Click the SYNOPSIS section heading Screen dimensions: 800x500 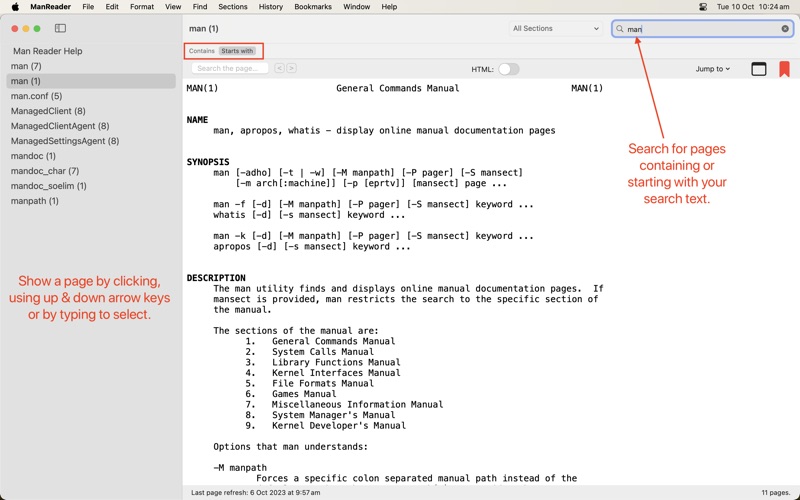208,162
